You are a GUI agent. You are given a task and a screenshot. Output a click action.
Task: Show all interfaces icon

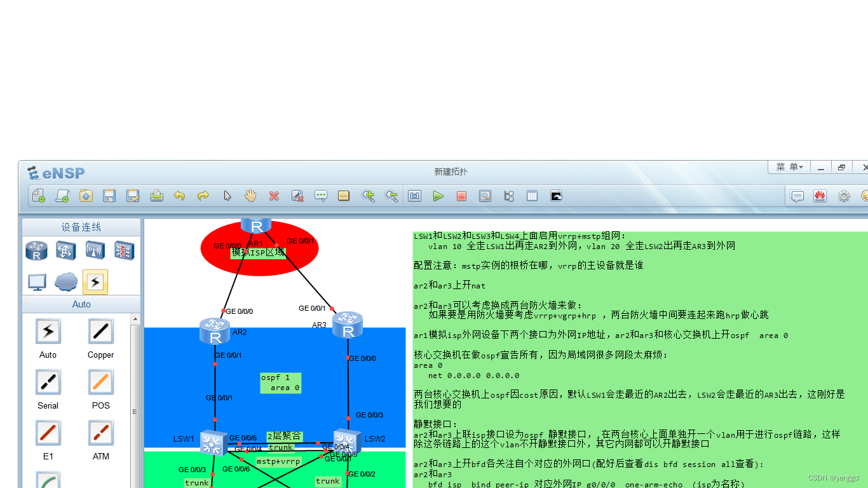(x=509, y=196)
